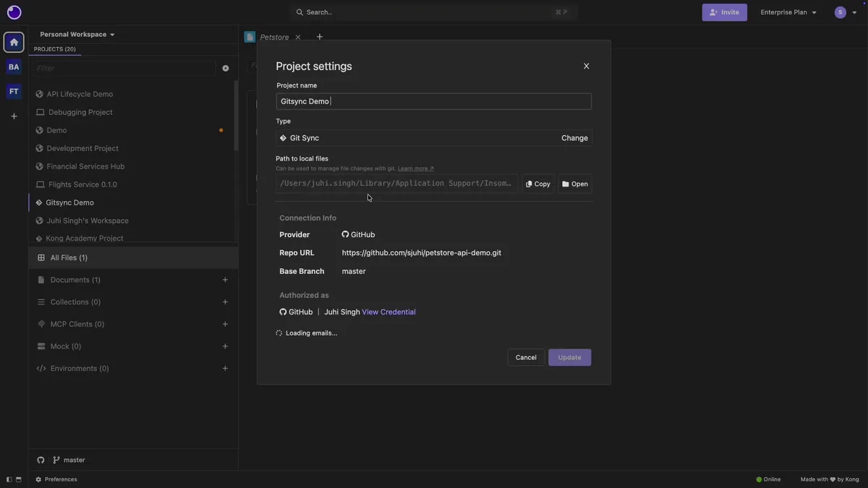
Task: Add a new Collection with plus icon
Action: (x=225, y=302)
